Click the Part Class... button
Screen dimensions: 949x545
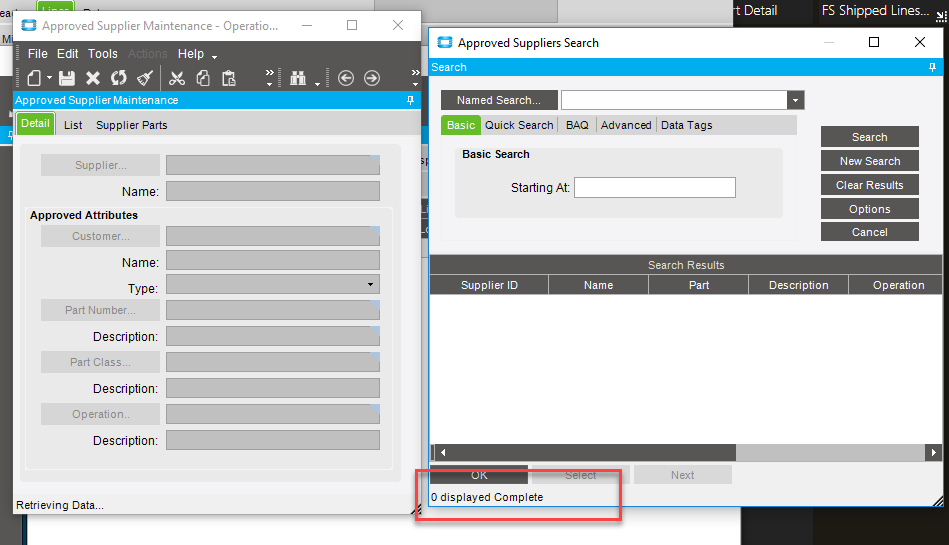100,362
